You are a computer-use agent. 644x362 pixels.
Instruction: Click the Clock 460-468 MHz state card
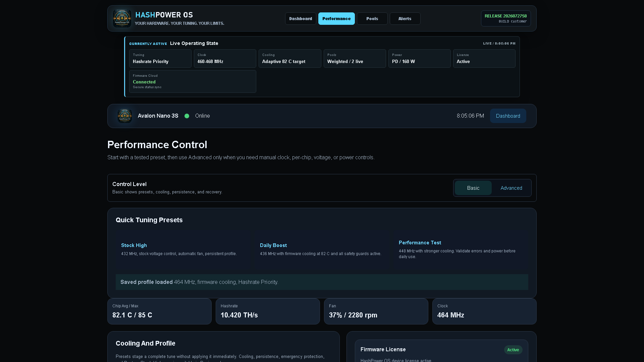point(225,59)
